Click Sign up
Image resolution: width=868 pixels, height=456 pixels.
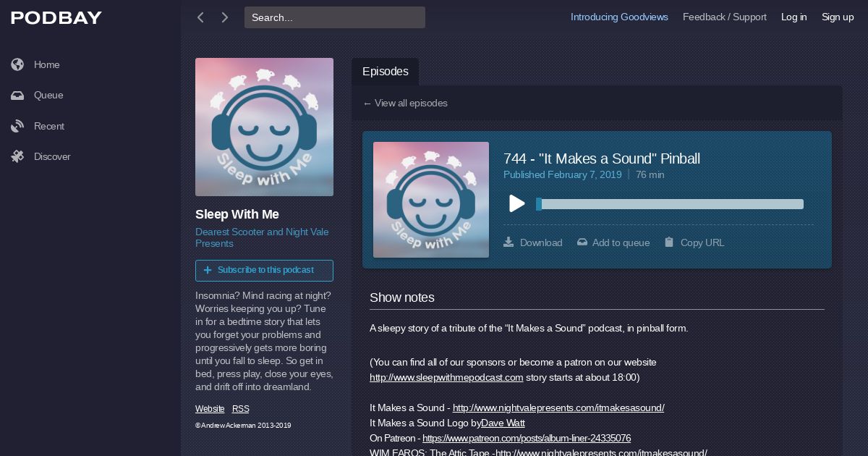click(x=838, y=17)
